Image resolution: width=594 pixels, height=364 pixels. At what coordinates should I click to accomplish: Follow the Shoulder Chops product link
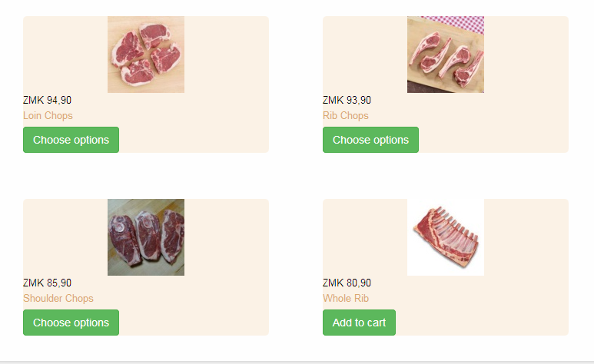pos(58,299)
